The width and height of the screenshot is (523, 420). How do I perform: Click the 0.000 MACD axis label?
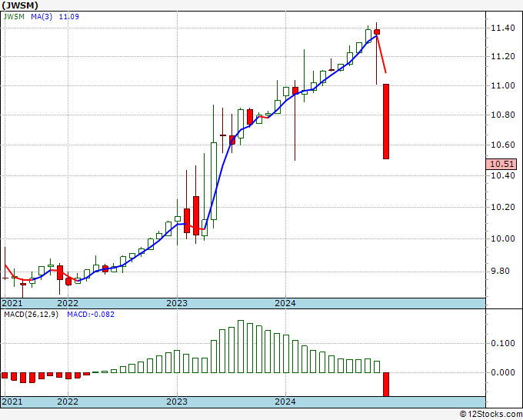[x=503, y=372]
